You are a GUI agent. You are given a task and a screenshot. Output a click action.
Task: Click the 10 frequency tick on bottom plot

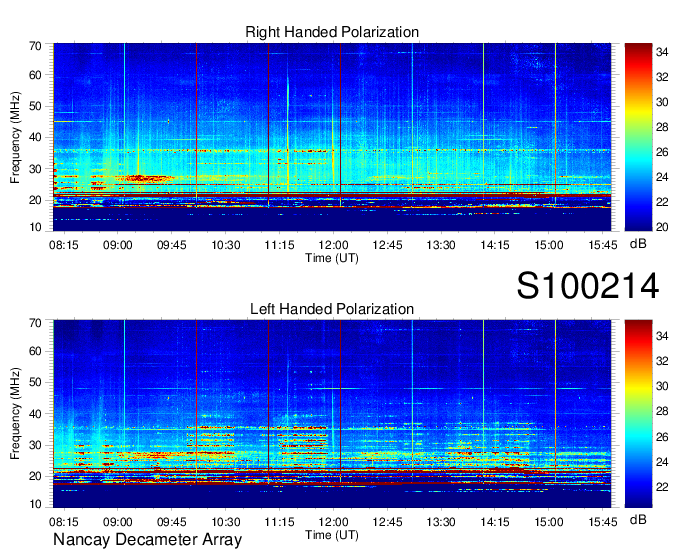[x=35, y=504]
